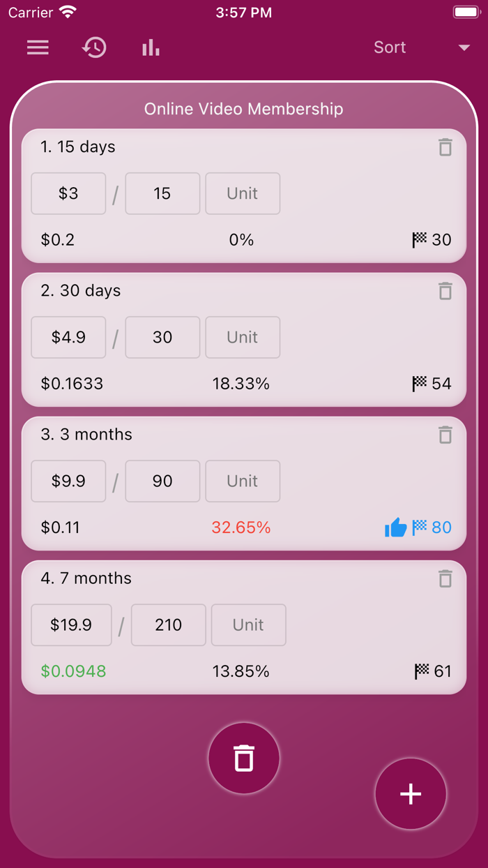Open the bar chart statistics view
The width and height of the screenshot is (488, 868).
(x=150, y=47)
